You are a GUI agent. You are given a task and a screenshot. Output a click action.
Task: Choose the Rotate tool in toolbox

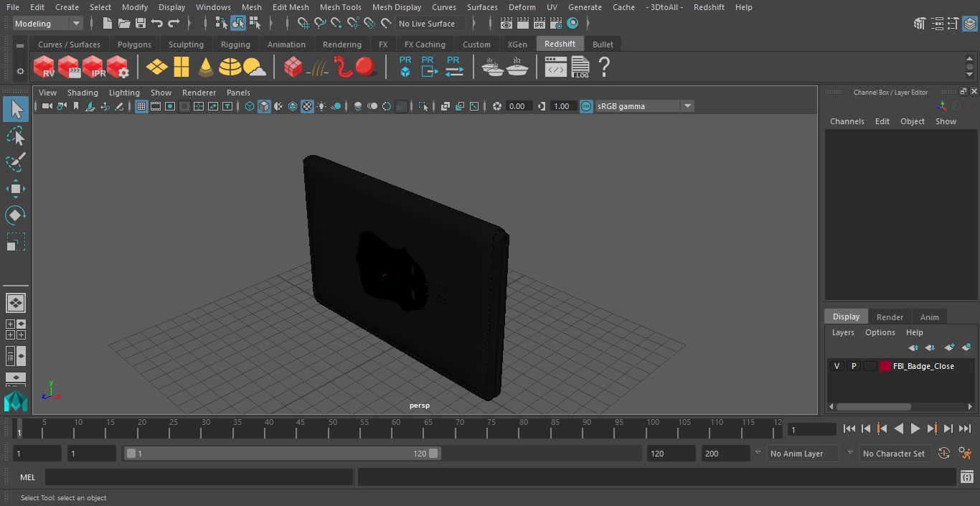tap(15, 215)
